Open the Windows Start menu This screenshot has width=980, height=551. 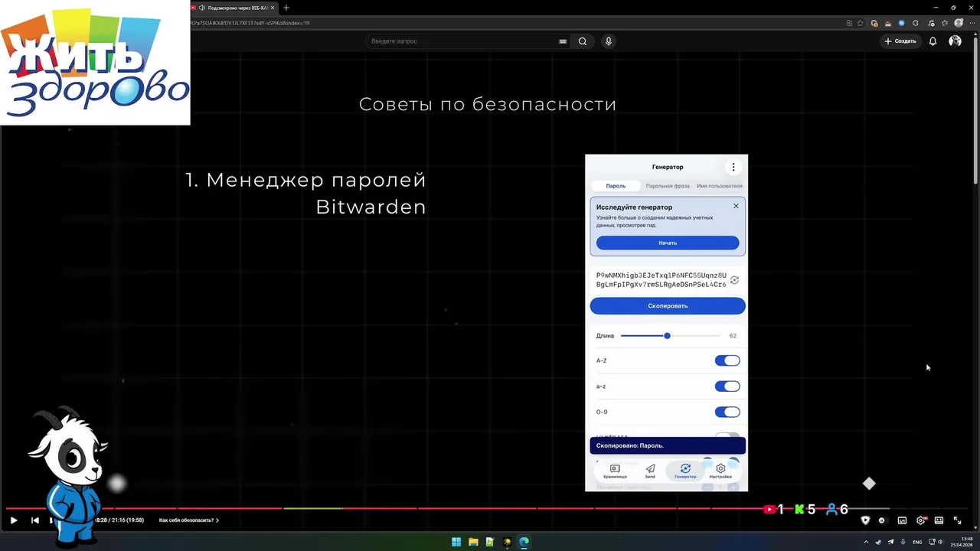coord(456,542)
